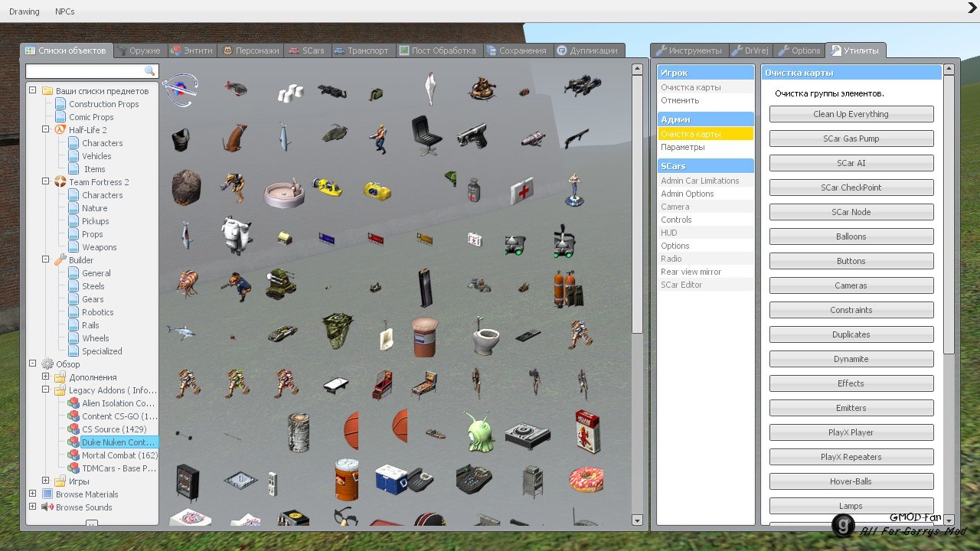The height and width of the screenshot is (551, 980).
Task: Select the green alien slug prop
Action: [x=479, y=431]
